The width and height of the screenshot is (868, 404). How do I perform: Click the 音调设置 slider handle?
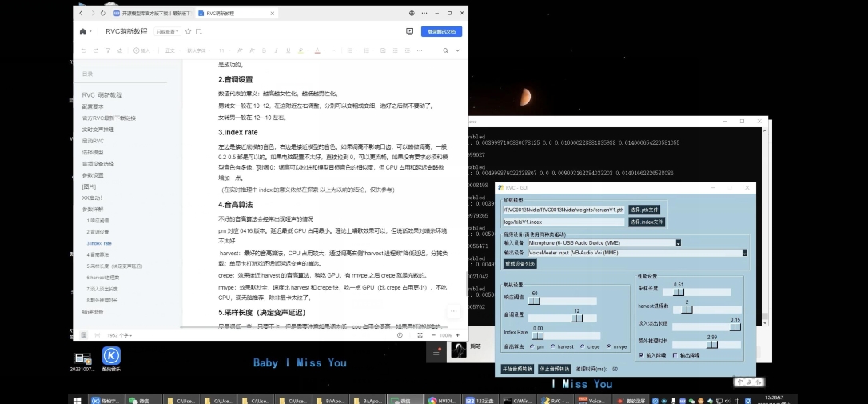[x=576, y=318]
